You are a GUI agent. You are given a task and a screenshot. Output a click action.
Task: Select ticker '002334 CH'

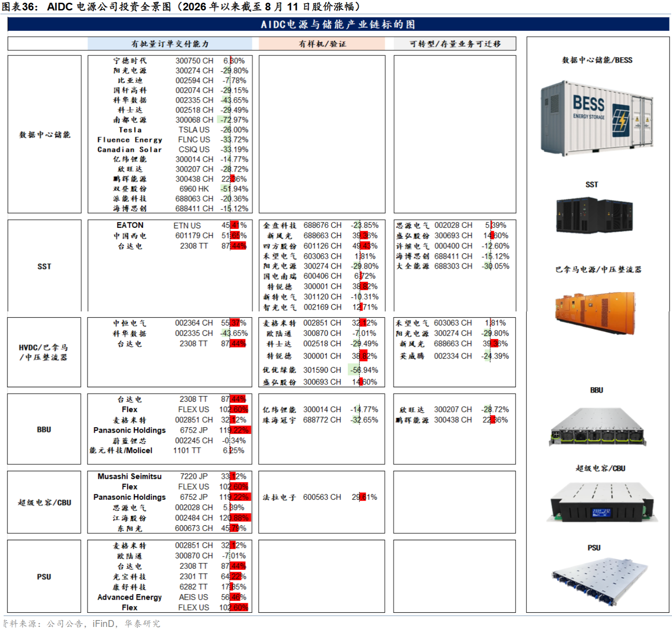[x=453, y=356]
